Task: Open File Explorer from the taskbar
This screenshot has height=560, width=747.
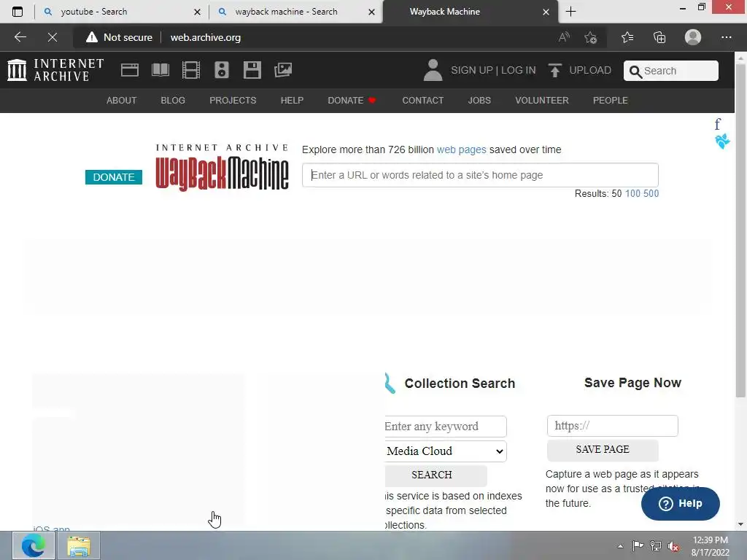Action: coord(79,545)
